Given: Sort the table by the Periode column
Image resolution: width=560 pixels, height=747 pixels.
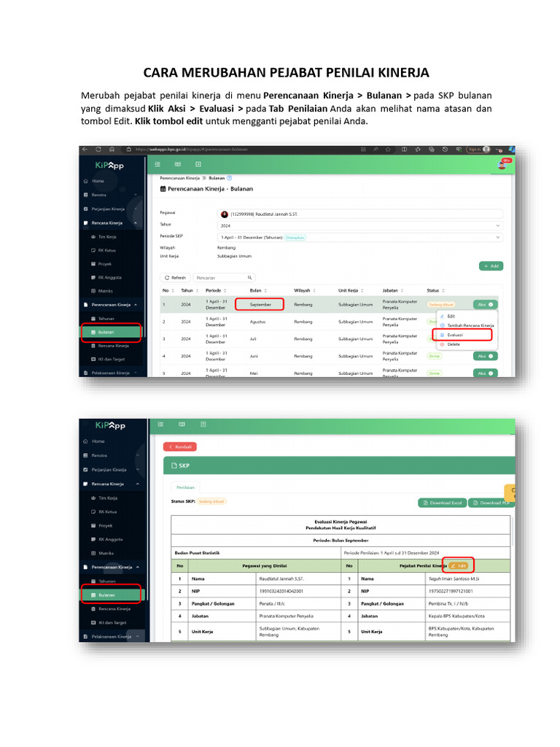Looking at the screenshot, I should click(x=216, y=290).
